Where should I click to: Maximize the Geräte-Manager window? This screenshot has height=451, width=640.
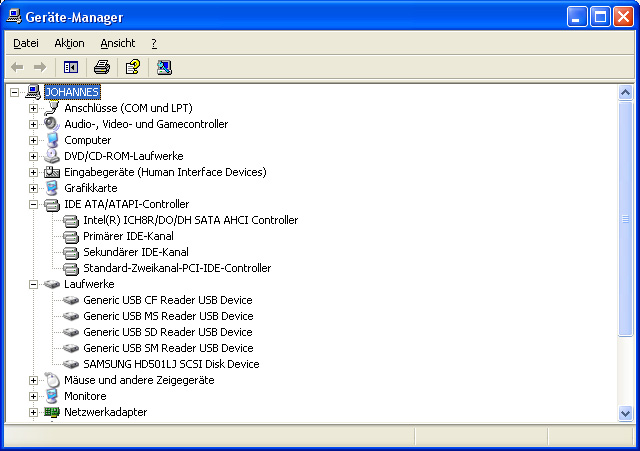coord(600,17)
